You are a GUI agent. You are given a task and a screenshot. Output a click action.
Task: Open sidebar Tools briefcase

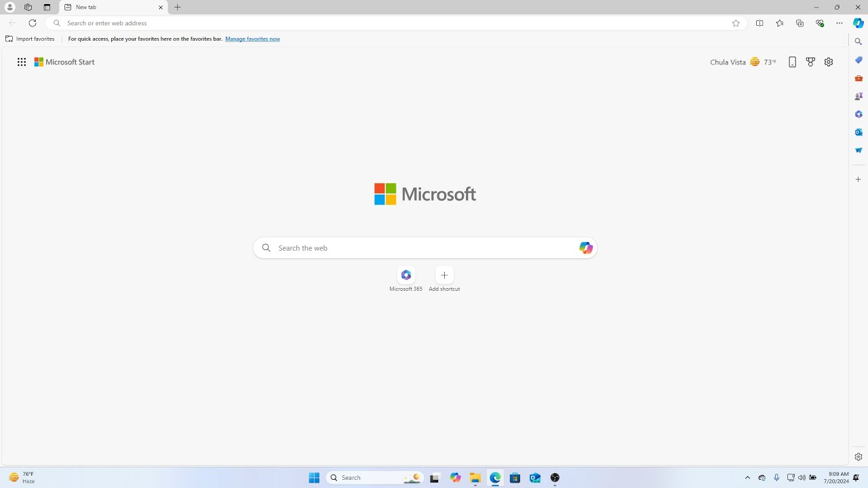859,78
